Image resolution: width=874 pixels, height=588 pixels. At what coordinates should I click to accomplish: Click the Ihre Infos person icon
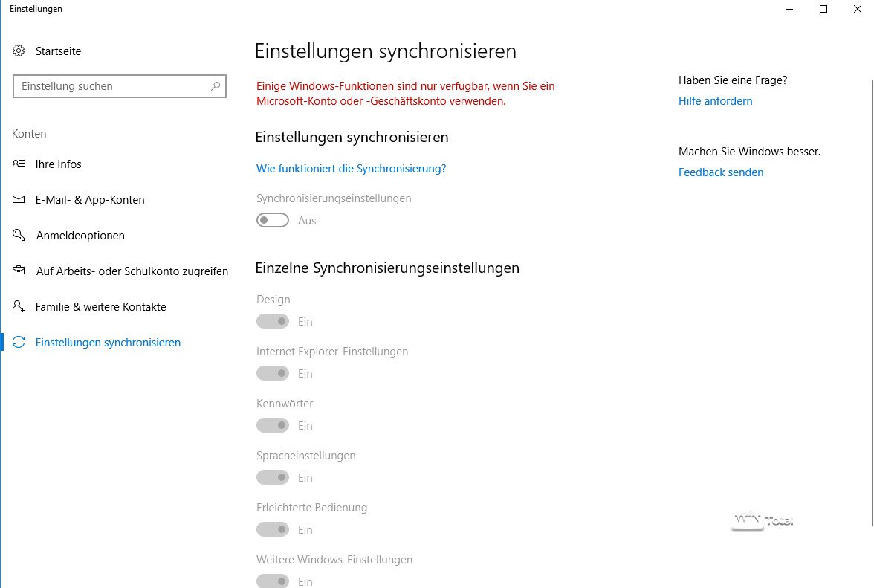pos(19,164)
